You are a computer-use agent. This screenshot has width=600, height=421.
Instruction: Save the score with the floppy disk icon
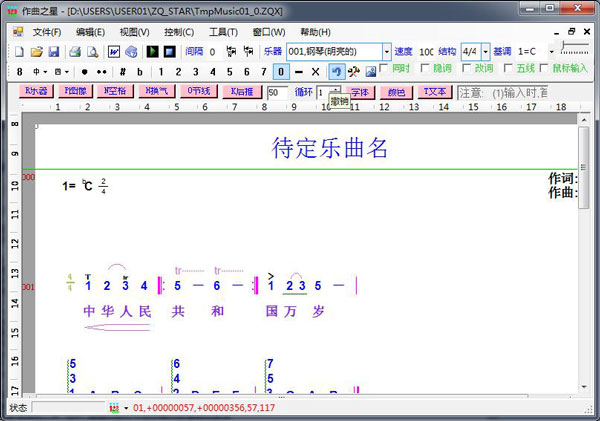click(52, 51)
